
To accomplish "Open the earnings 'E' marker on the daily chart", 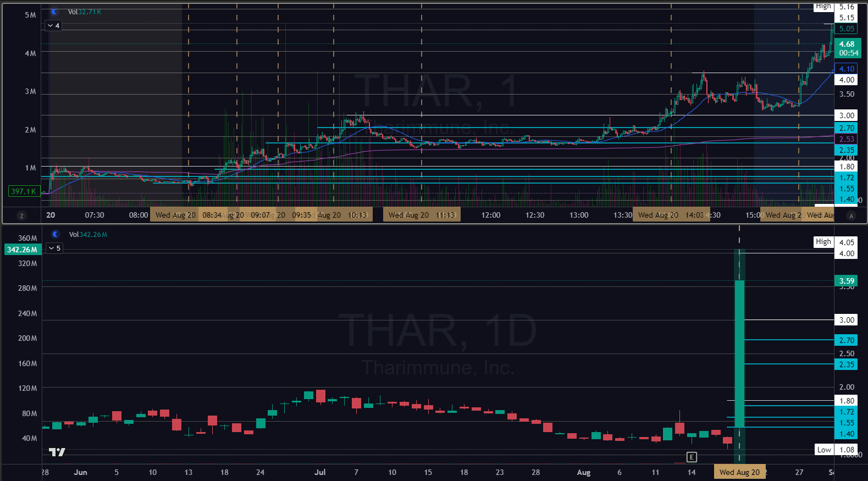I will click(692, 457).
